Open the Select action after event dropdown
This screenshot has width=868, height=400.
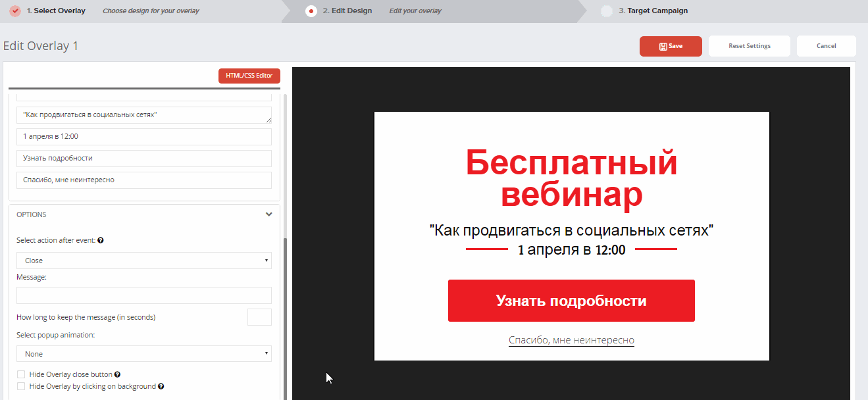tap(144, 261)
